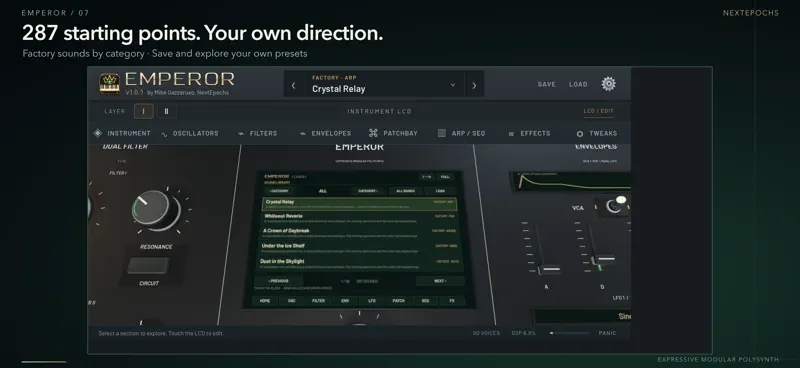The width and height of the screenshot is (800, 368).
Task: Click the VCA envelope knob
Action: click(614, 205)
